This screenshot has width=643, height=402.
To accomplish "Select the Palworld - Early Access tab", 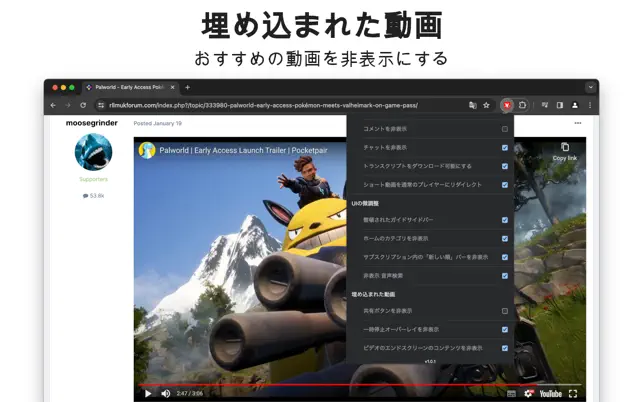I will (130, 87).
